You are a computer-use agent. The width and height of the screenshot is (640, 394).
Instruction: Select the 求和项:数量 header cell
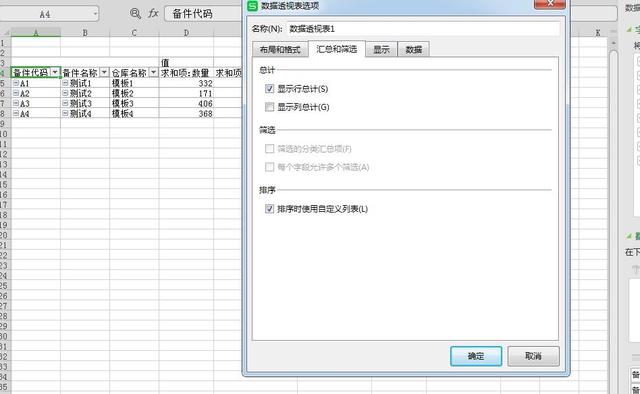tap(186, 73)
